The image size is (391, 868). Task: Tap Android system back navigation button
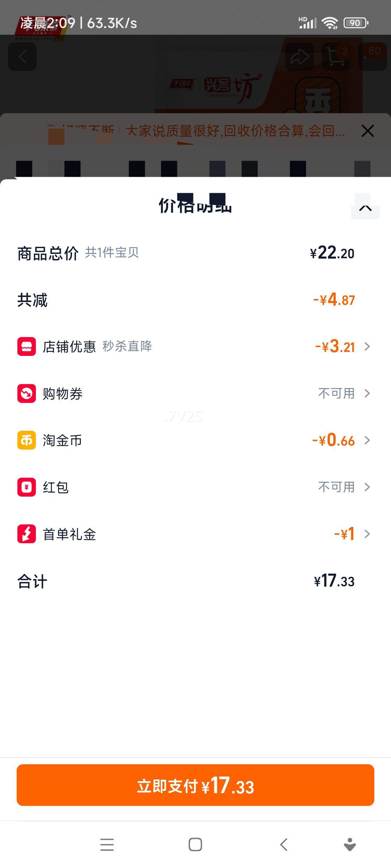click(x=284, y=844)
